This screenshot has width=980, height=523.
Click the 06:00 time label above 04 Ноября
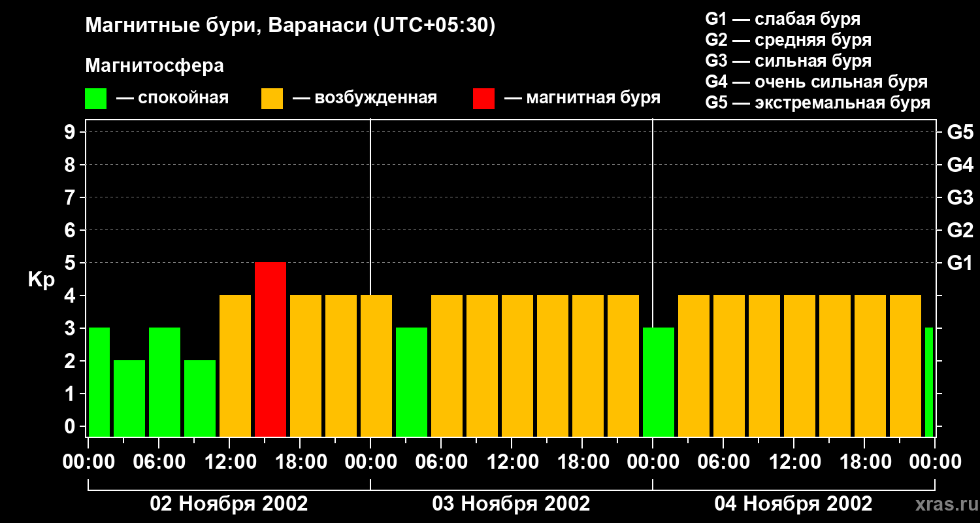(723, 462)
